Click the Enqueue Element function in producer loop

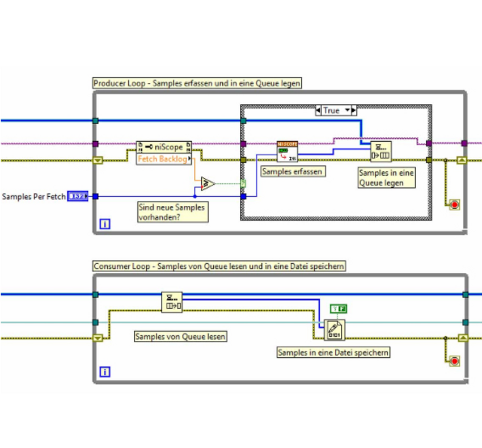point(380,151)
